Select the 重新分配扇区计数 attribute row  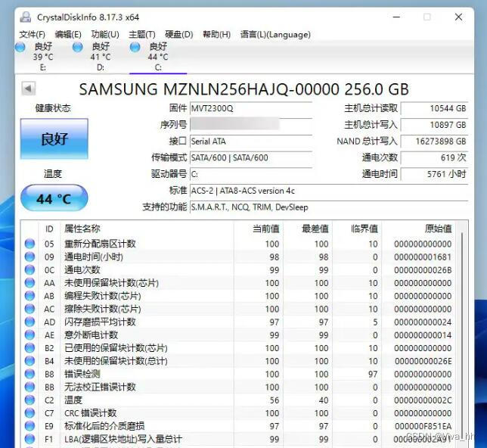pos(239,244)
